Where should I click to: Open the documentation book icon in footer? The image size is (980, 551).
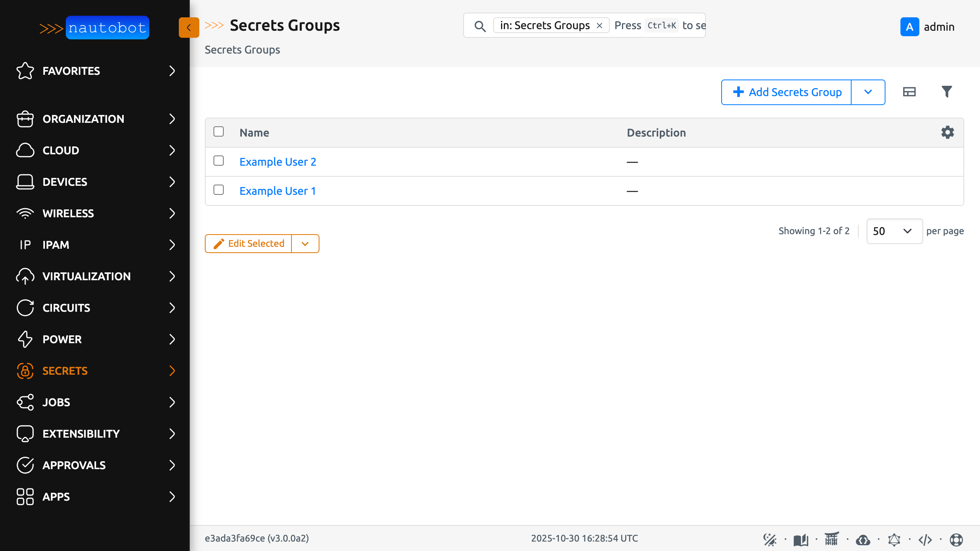click(801, 540)
